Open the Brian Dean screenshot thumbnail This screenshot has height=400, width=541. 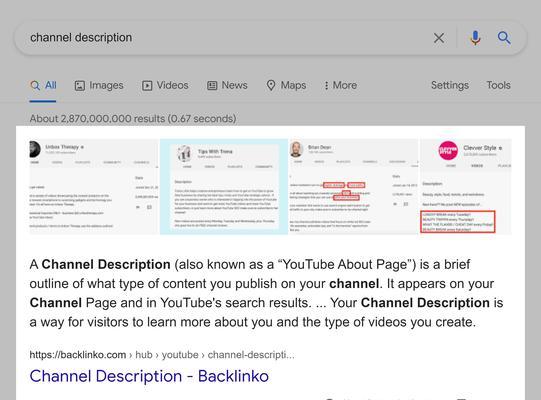(x=353, y=187)
